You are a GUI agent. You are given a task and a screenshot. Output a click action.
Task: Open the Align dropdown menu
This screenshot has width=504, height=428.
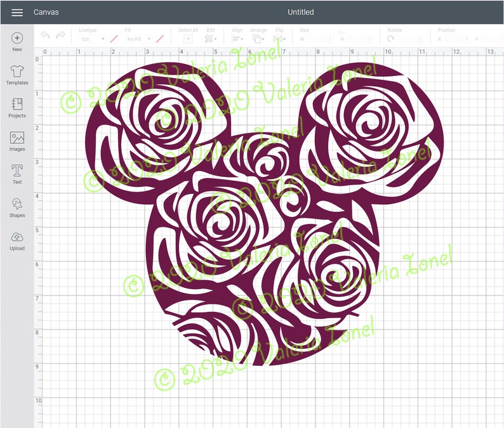pyautogui.click(x=237, y=39)
